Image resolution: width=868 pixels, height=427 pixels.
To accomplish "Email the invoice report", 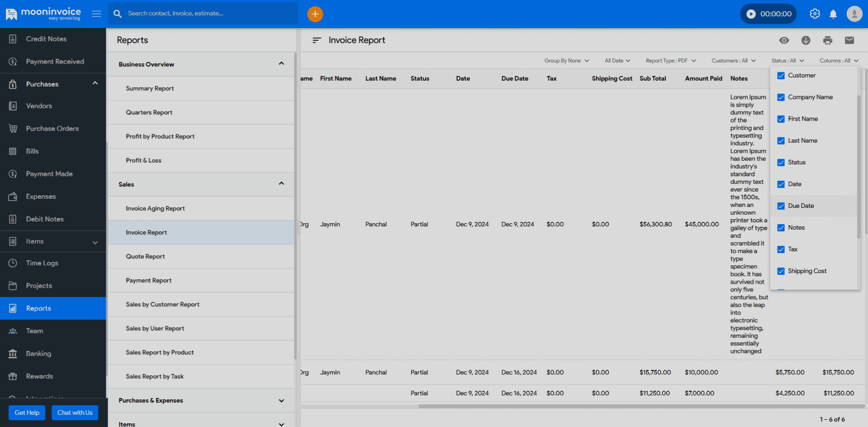I will tap(849, 40).
